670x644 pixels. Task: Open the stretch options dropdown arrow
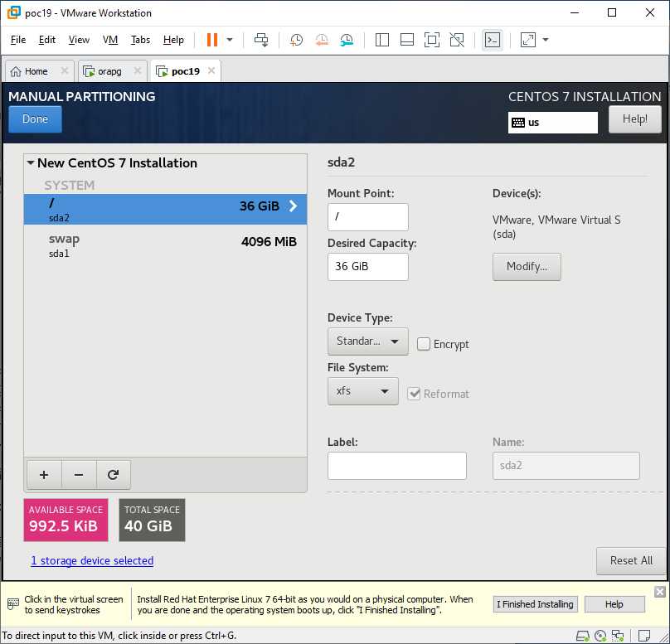pos(546,40)
